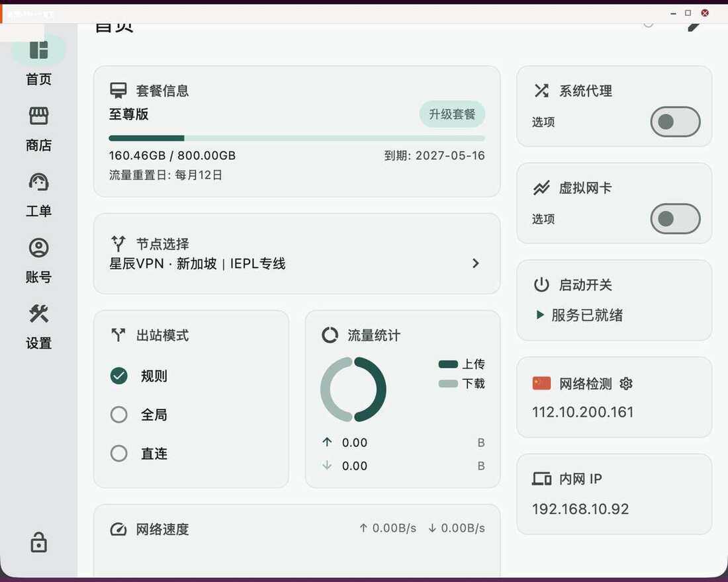The image size is (728, 582).
Task: Click the 系统代理 shuffle icon
Action: click(541, 91)
